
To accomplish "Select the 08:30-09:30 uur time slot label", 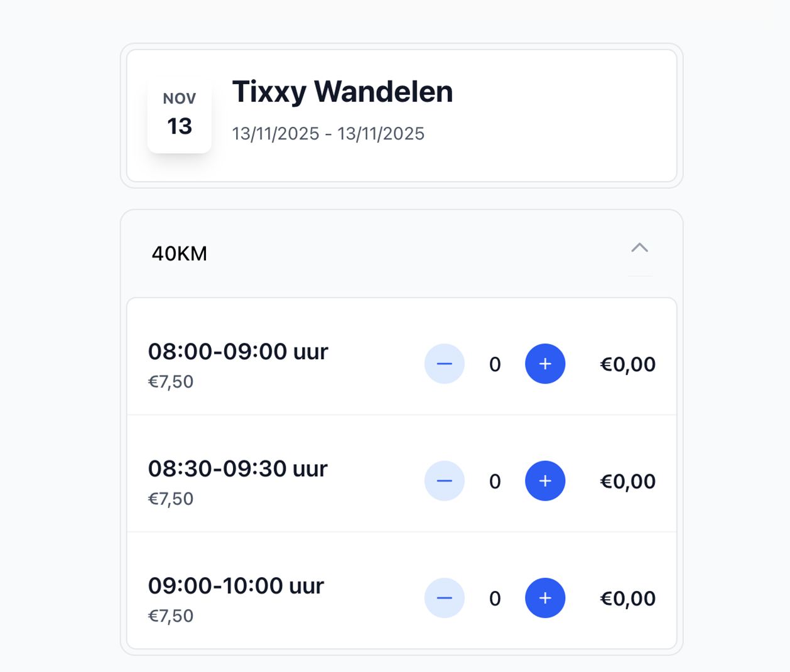I will click(x=237, y=469).
